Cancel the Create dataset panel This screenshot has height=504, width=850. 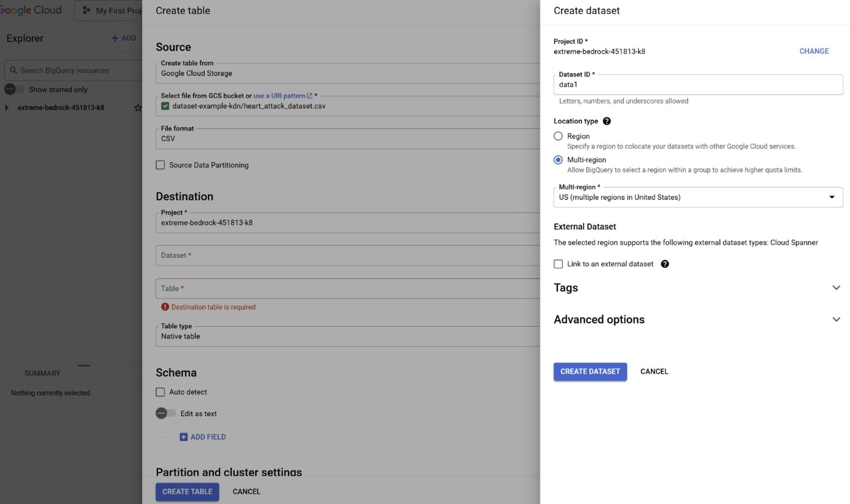[x=654, y=372]
